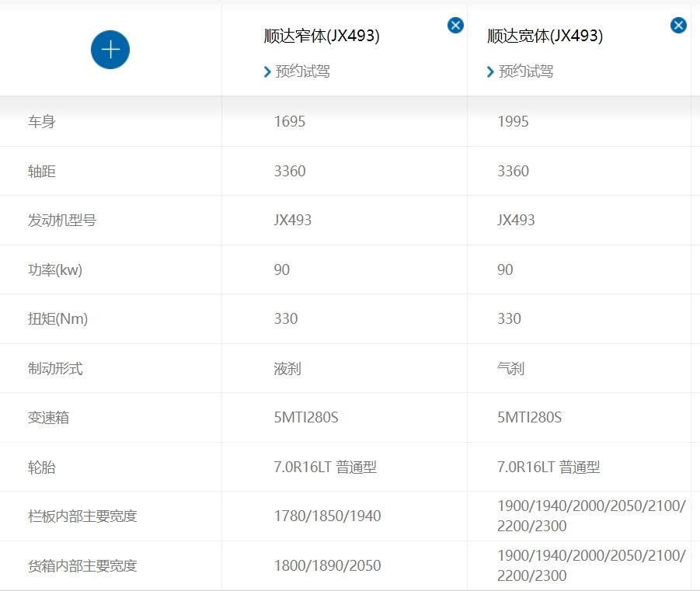Select 轴距 value 3360 for 顺达宽体
700x591 pixels.
tap(513, 171)
